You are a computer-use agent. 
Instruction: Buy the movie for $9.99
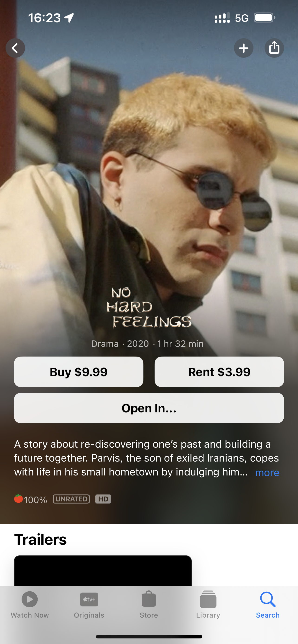pos(79,372)
